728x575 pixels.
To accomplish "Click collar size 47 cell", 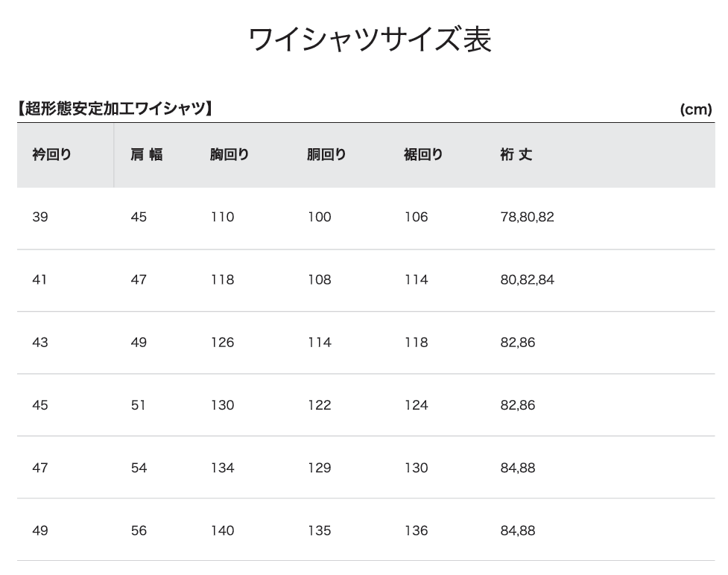I will point(40,468).
